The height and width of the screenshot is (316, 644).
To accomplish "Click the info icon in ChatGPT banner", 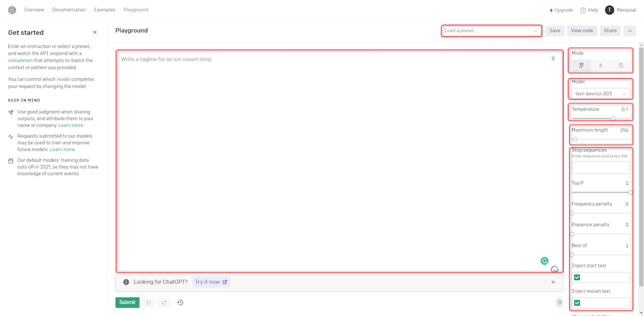I will [x=126, y=282].
